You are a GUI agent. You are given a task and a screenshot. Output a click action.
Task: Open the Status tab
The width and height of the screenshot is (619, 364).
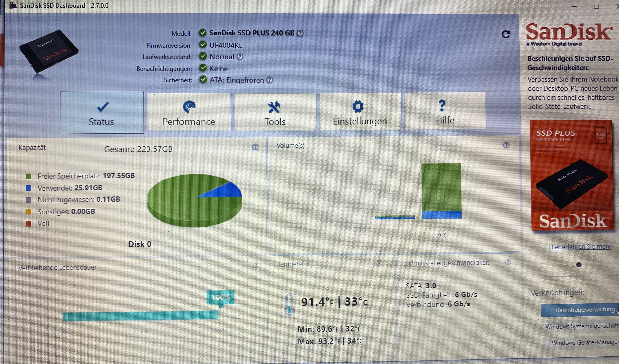pos(102,112)
